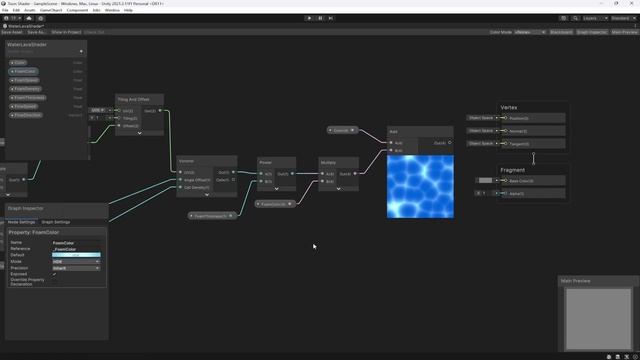Expand the Power node preview chevron
This screenshot has width=640, height=360.
pos(276,189)
